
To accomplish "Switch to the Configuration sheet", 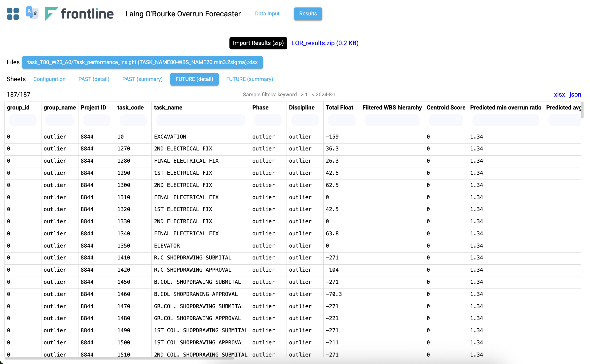I will 49,79.
